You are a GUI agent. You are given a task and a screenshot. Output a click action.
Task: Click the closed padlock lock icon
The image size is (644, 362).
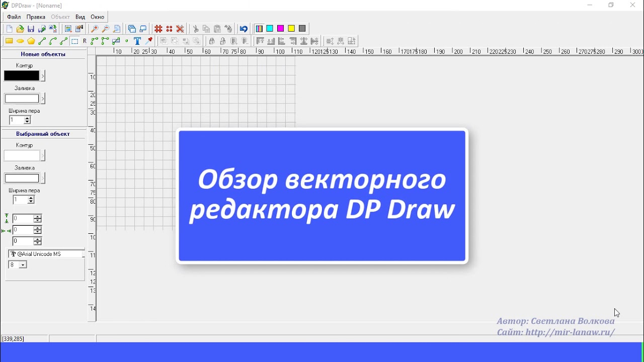[212, 41]
